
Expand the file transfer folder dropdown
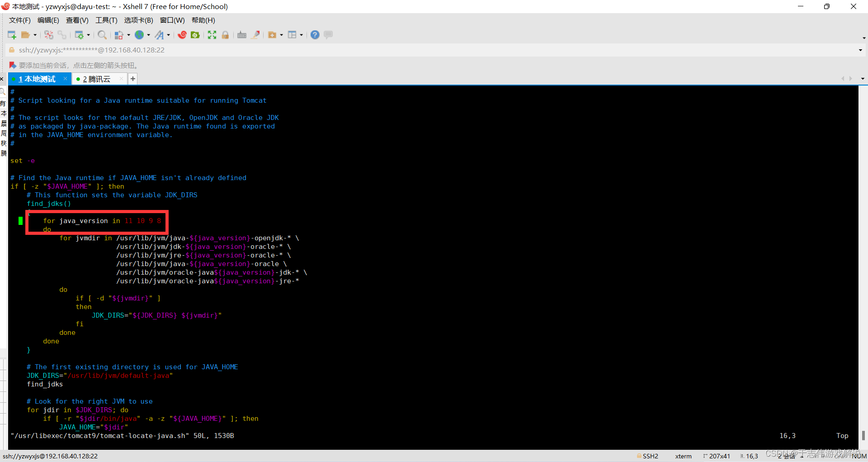(281, 35)
